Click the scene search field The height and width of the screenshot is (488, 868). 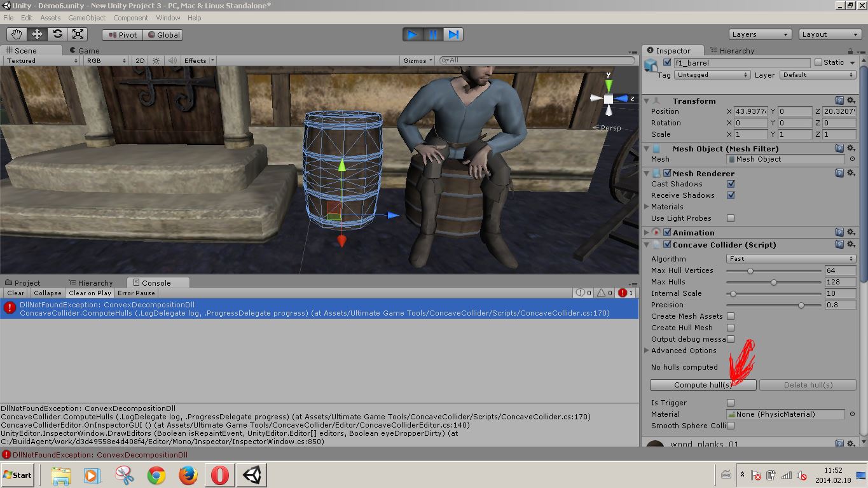[x=536, y=60]
